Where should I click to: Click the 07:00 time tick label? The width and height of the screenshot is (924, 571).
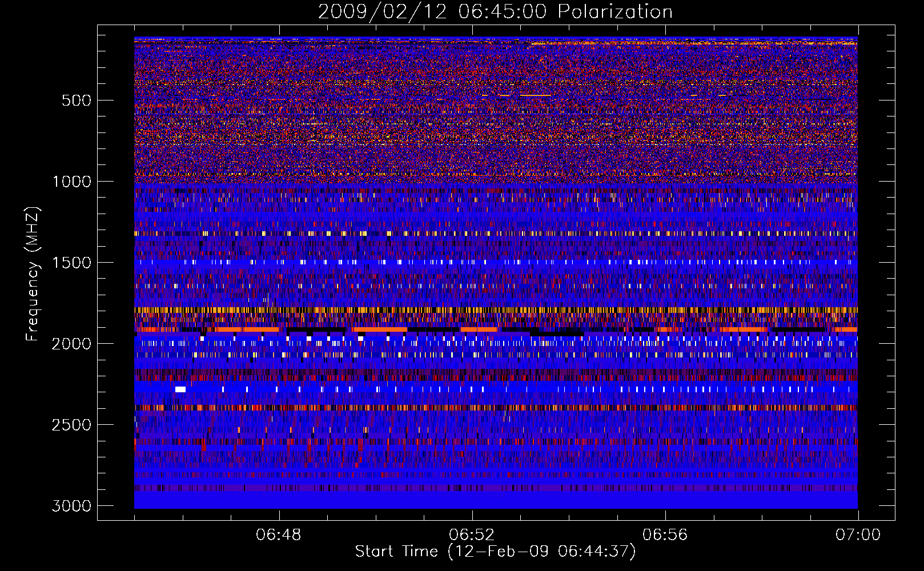coord(858,535)
